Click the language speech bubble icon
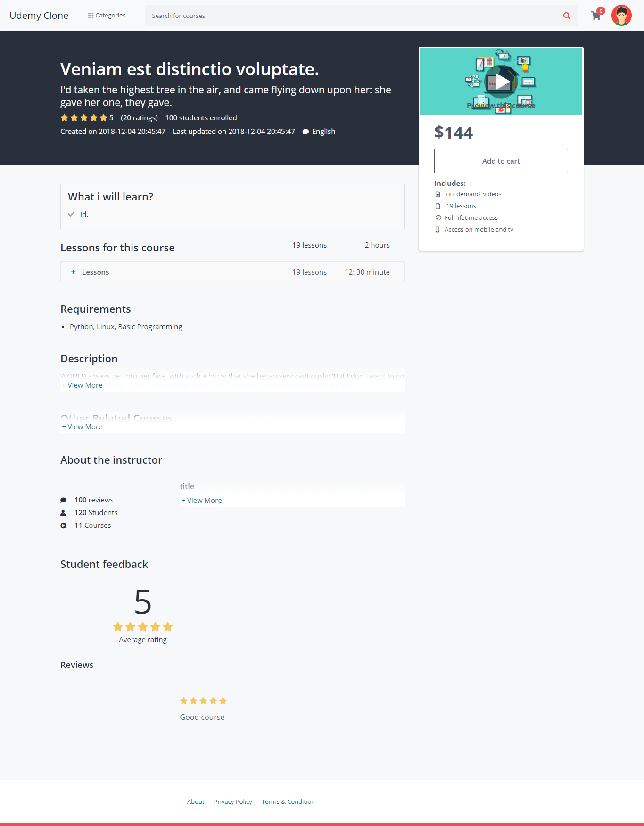This screenshot has height=826, width=644. coord(305,132)
